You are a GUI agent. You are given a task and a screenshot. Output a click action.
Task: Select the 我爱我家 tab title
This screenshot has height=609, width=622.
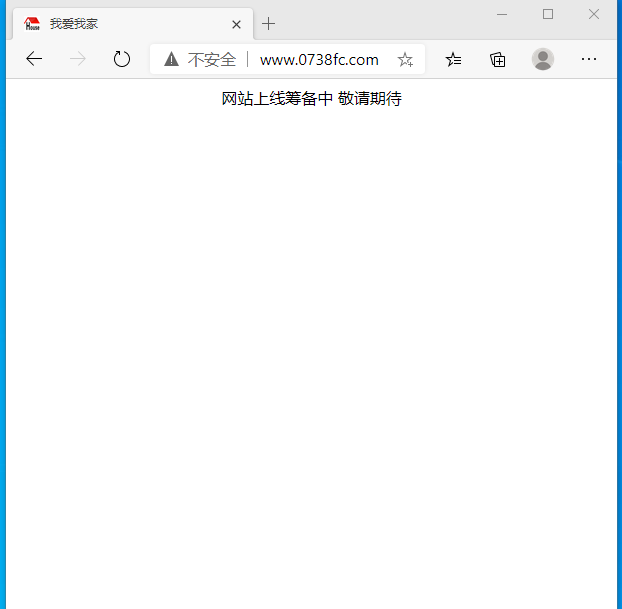[x=74, y=24]
